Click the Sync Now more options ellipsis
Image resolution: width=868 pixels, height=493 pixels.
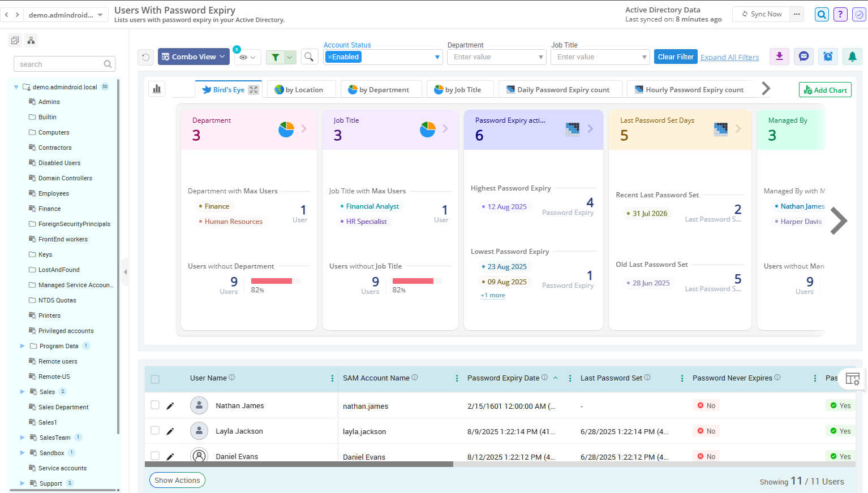point(797,14)
